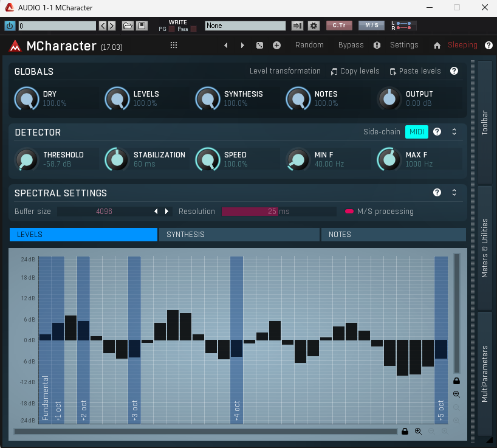Screen dimensions: 497x448
Task: Click the graph's horizontal scrollbar
Action: point(206,432)
